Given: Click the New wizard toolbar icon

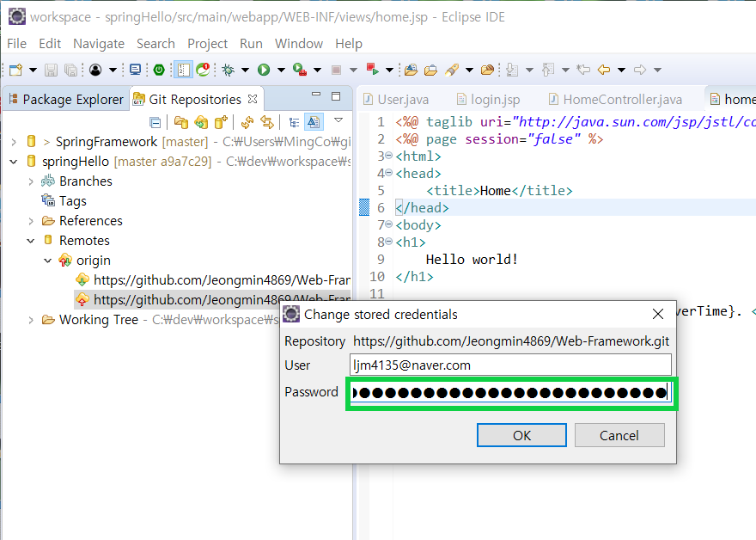Looking at the screenshot, I should coord(15,70).
